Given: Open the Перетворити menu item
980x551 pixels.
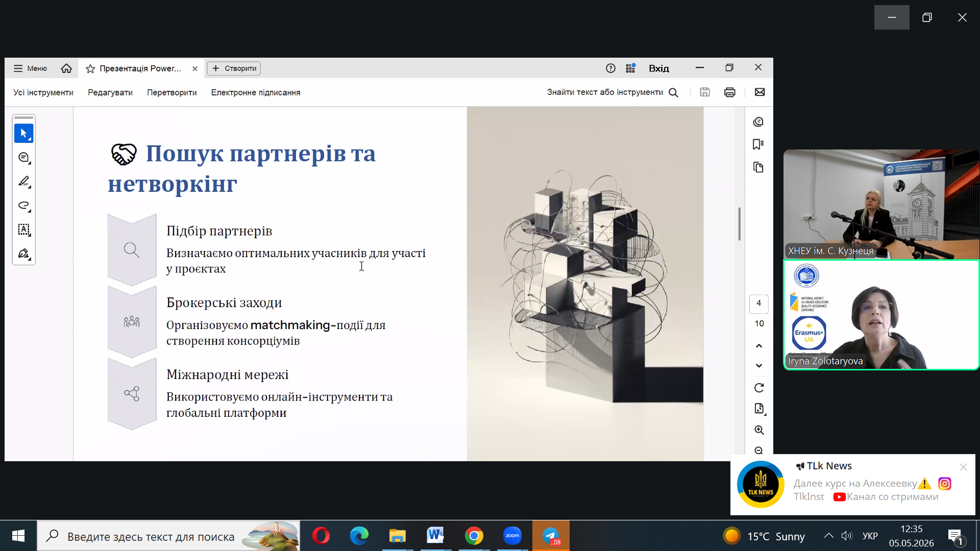Looking at the screenshot, I should tap(172, 92).
